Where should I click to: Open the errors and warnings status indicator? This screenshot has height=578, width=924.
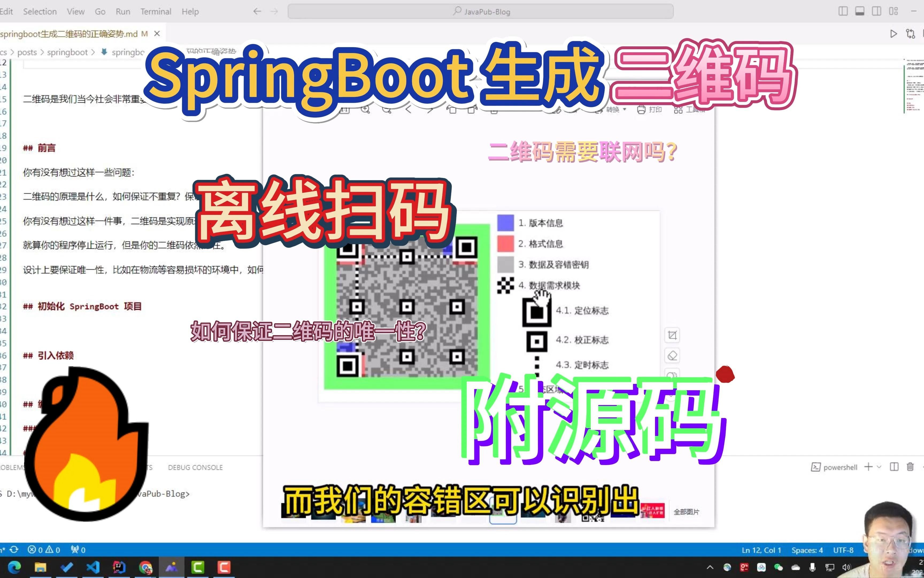point(44,550)
